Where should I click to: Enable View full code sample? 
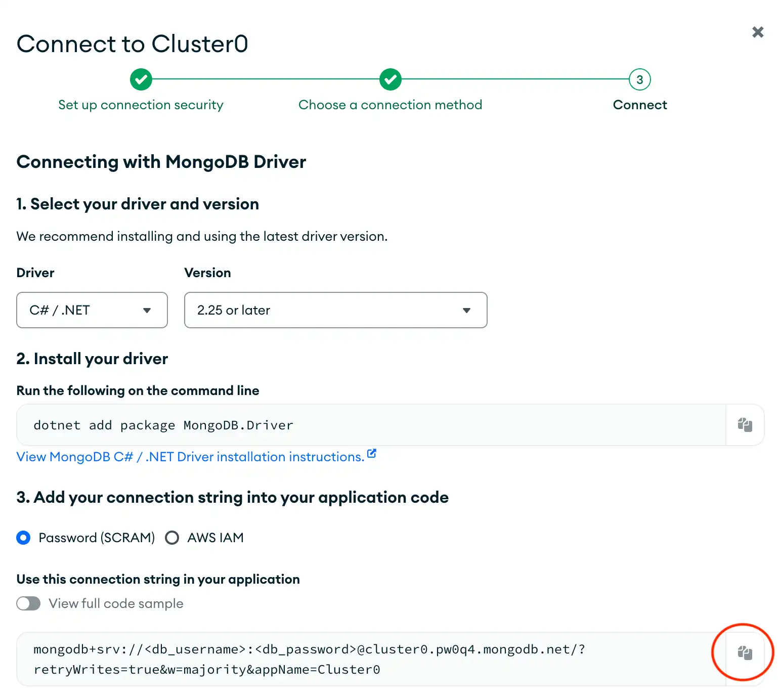[x=28, y=603]
